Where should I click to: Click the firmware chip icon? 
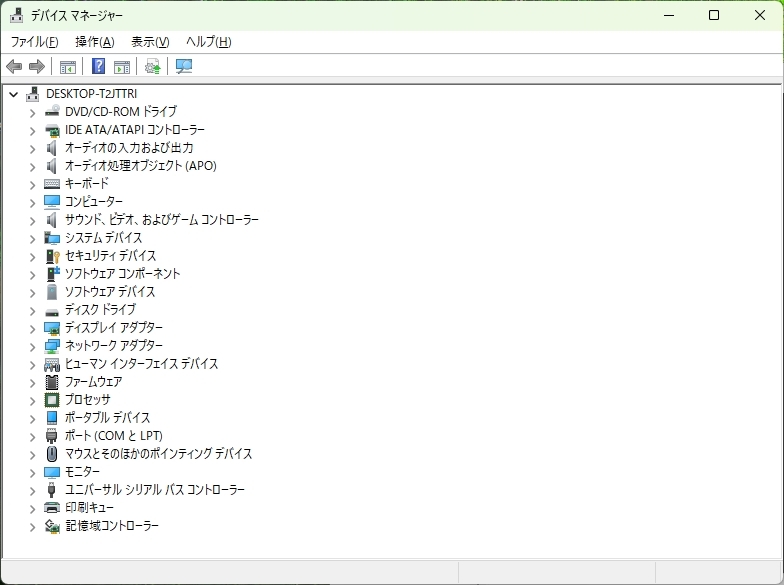click(52, 382)
